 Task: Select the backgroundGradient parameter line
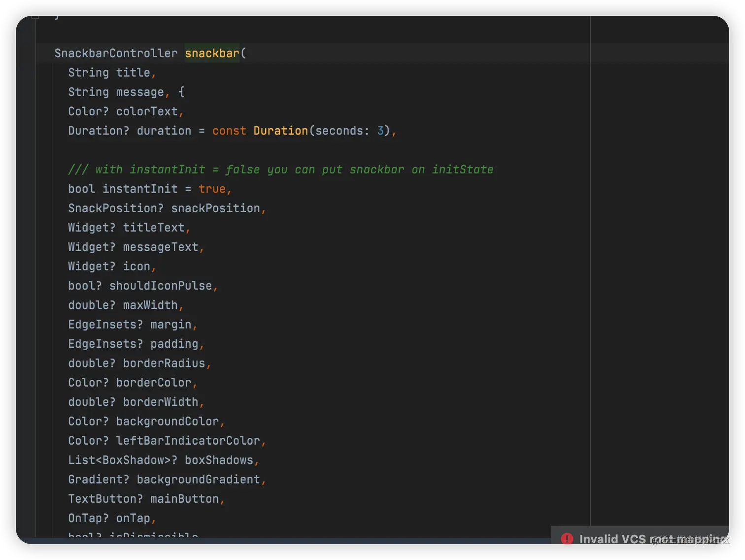[x=166, y=479]
